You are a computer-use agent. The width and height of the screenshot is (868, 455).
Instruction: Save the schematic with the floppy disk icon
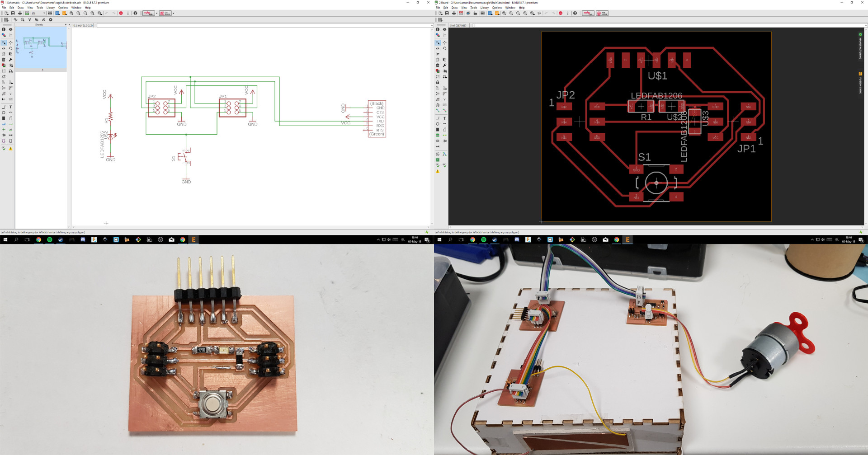[13, 13]
